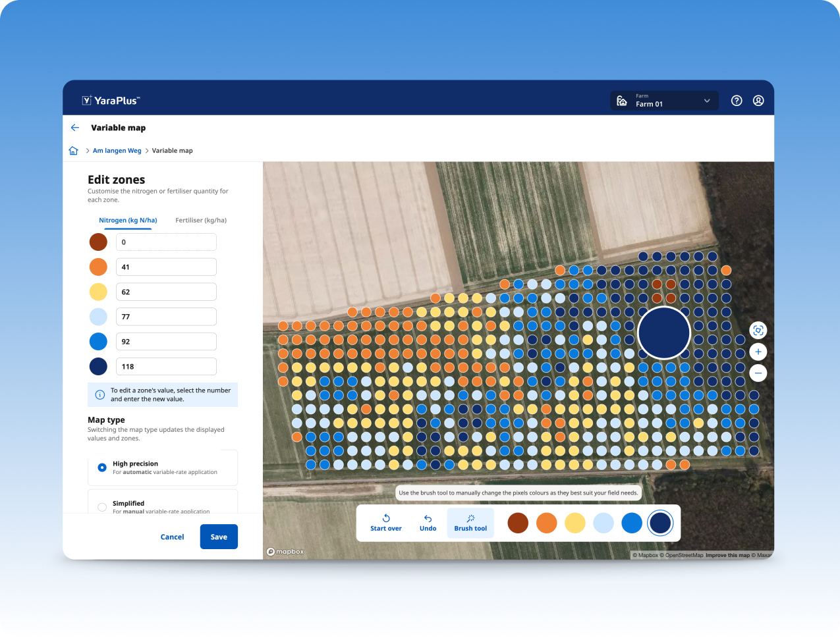Select the Brush tool
Screen dimensions: 840x640
470,523
